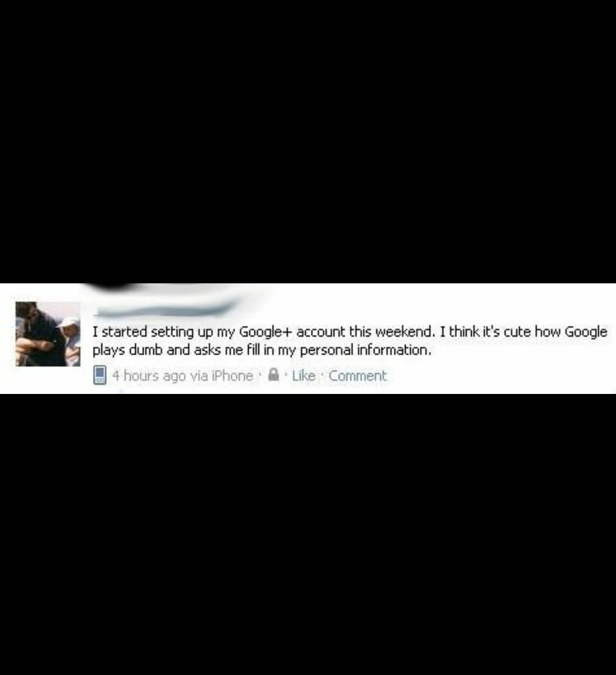Click 'cute how Google' at the line end
This screenshot has width=616, height=675.
pos(556,332)
